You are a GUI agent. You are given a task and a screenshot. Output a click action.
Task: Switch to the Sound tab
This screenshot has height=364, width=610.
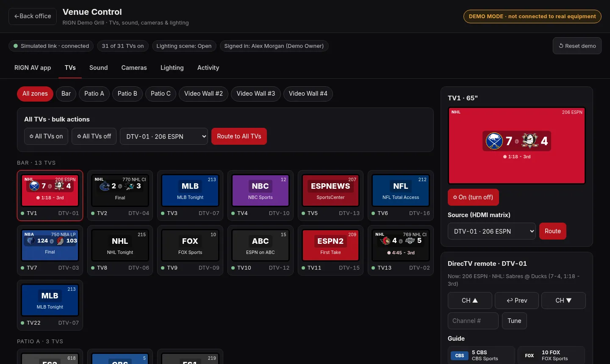99,68
